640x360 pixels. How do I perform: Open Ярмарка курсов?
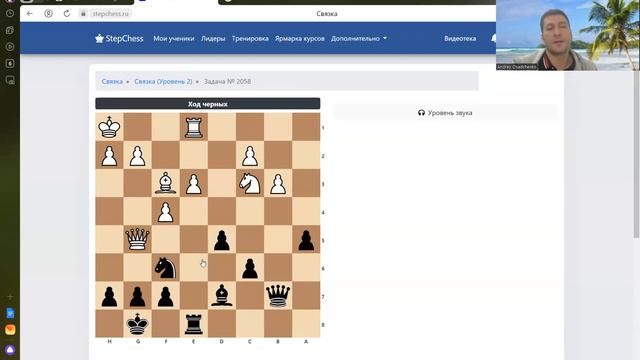(300, 38)
